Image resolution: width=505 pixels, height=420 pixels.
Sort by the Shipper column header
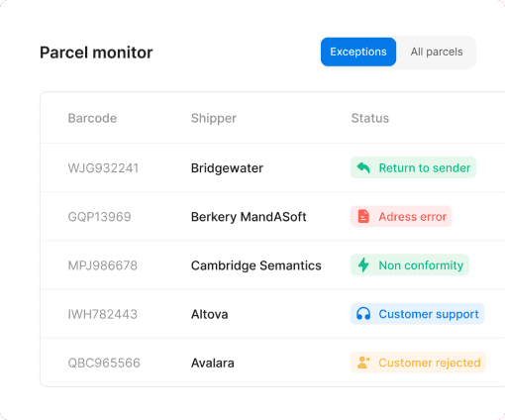pos(214,118)
